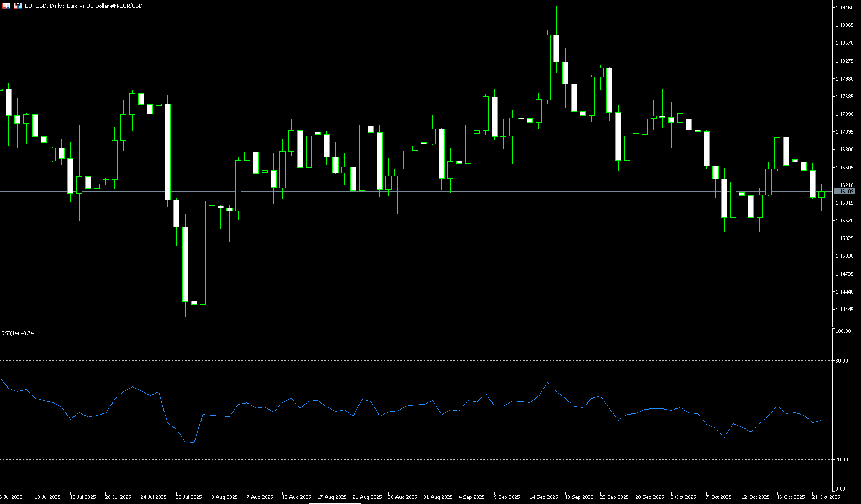Click the 21 Oct 2025 date label

tap(826, 497)
